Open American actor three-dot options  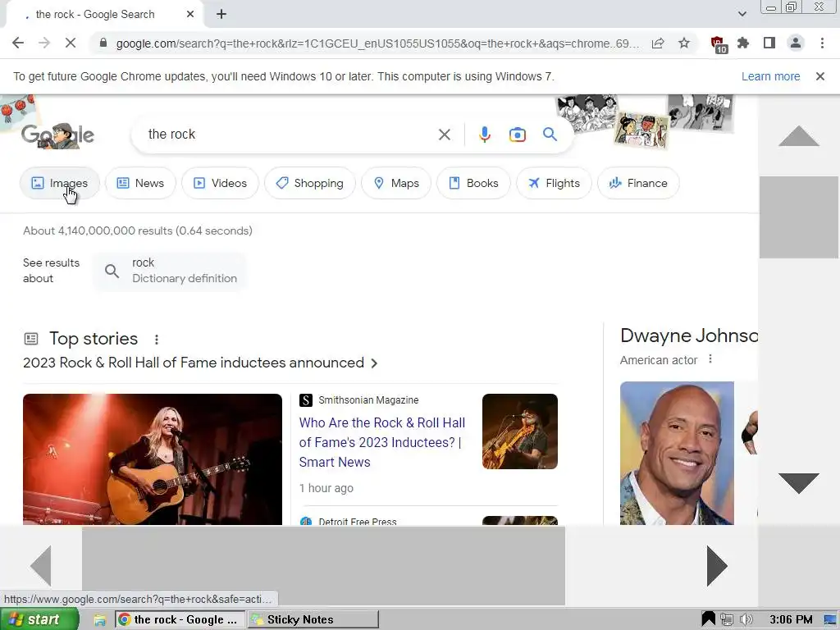(710, 359)
